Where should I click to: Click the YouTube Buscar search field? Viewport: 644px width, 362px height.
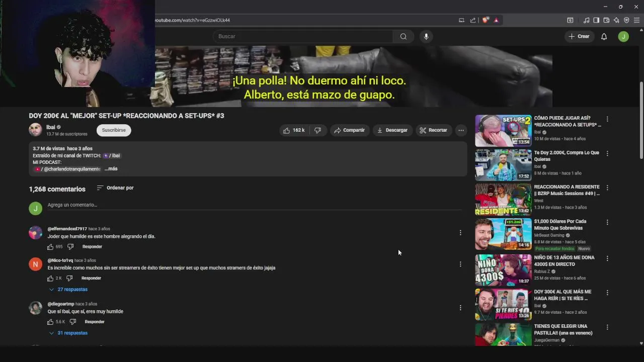(303, 36)
